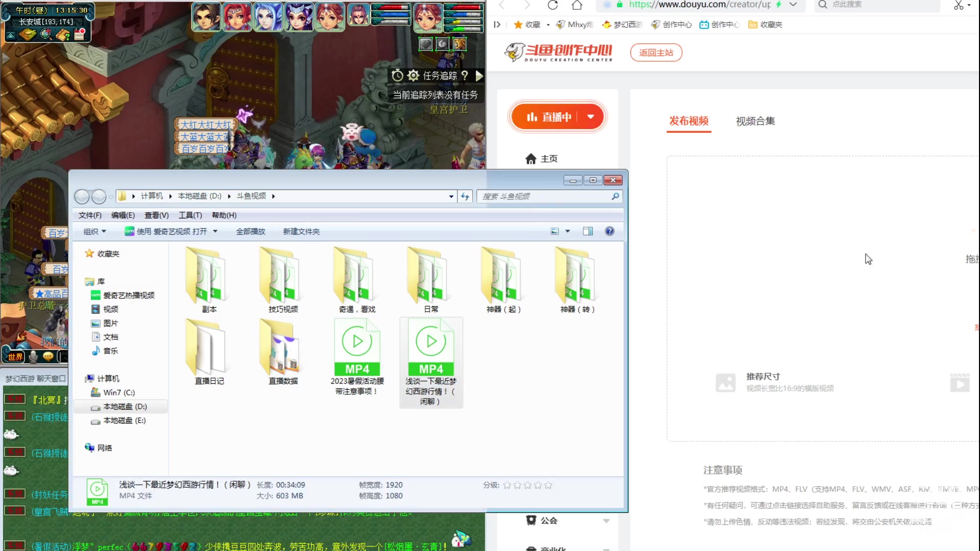Click 全部播放 in Explorer toolbar
This screenshot has height=551, width=980.
coord(251,232)
